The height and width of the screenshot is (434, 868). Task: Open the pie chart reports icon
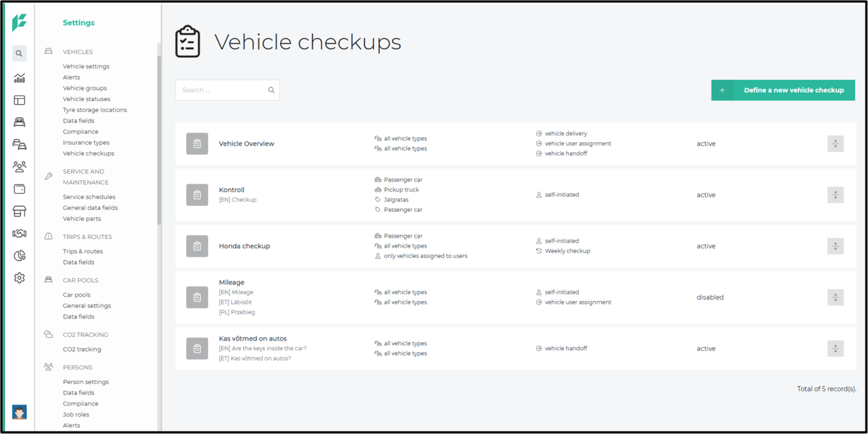pos(19,256)
